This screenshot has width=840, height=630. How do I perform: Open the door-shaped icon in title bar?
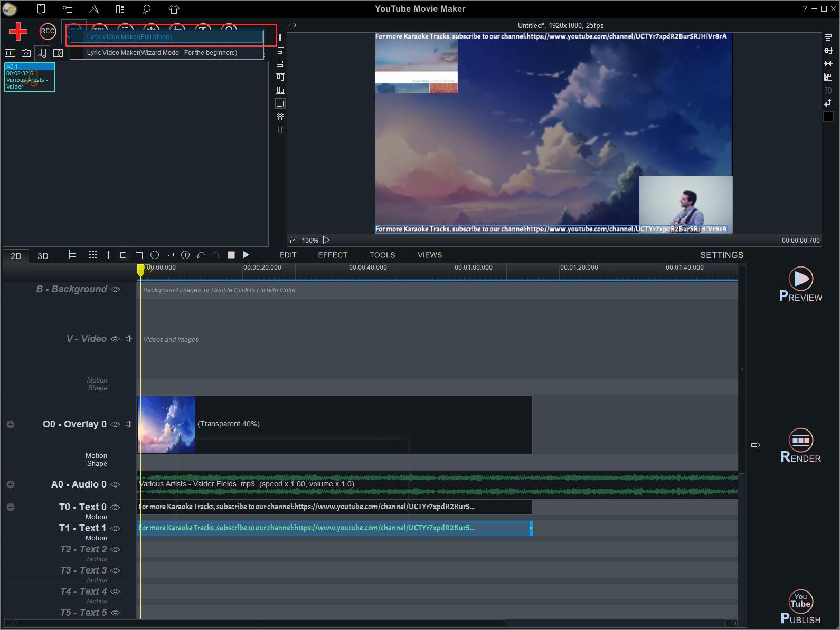pos(41,9)
